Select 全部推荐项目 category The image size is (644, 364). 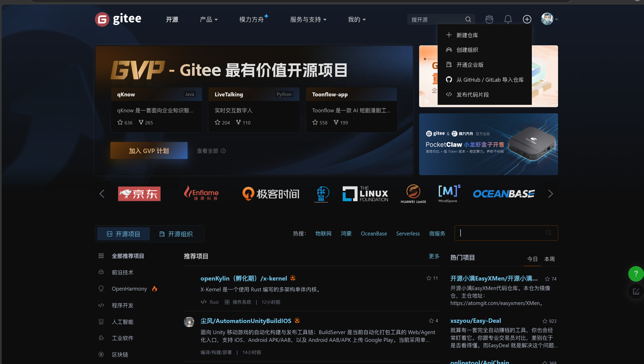[x=128, y=256]
